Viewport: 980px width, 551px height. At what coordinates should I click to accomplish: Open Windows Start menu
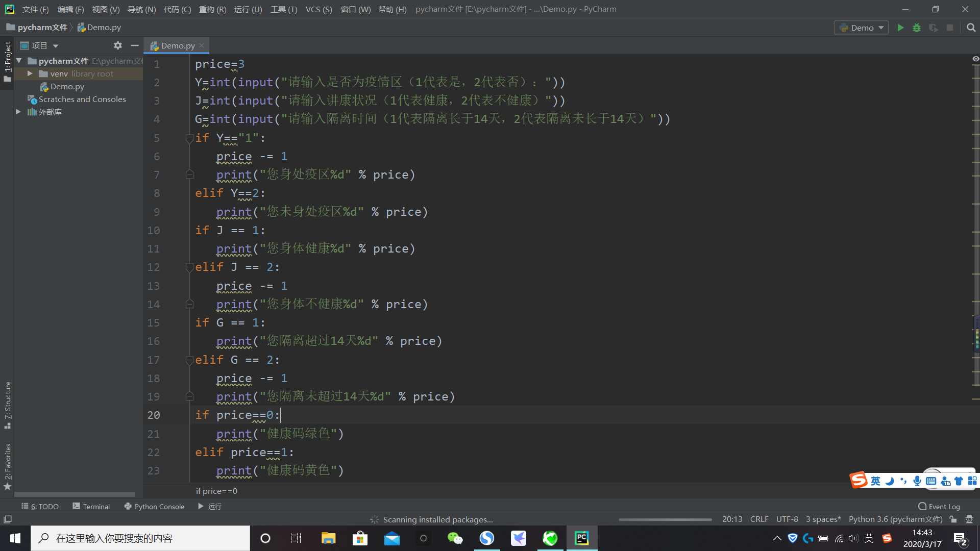15,538
